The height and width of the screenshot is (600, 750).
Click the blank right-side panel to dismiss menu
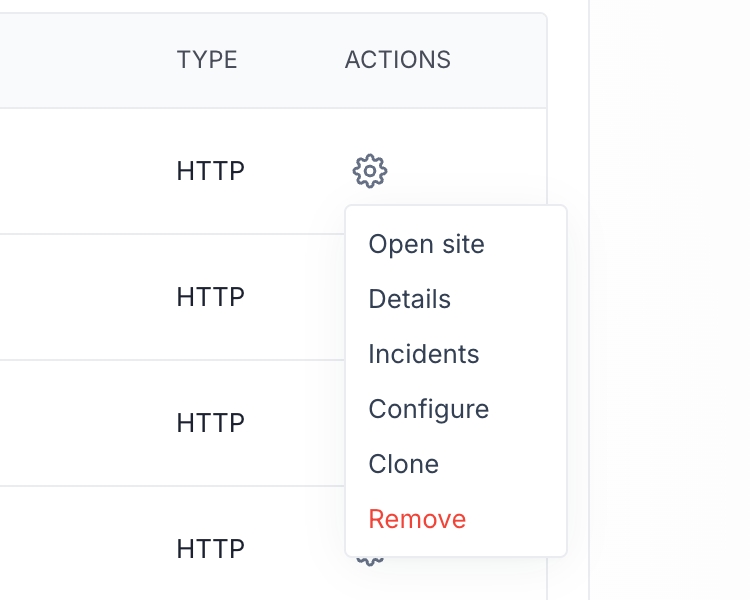tap(670, 300)
